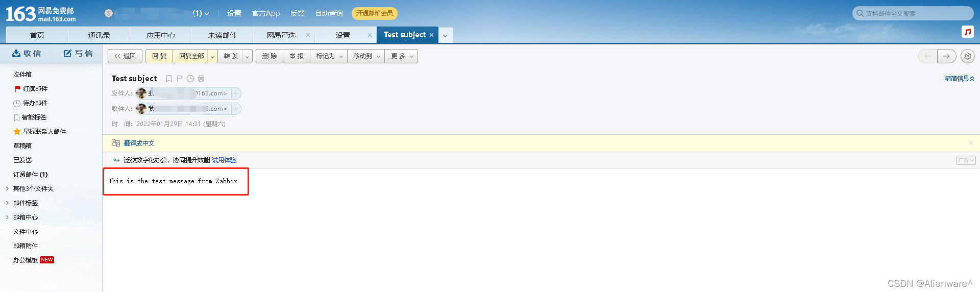Print the email using the printer icon

tap(201, 79)
